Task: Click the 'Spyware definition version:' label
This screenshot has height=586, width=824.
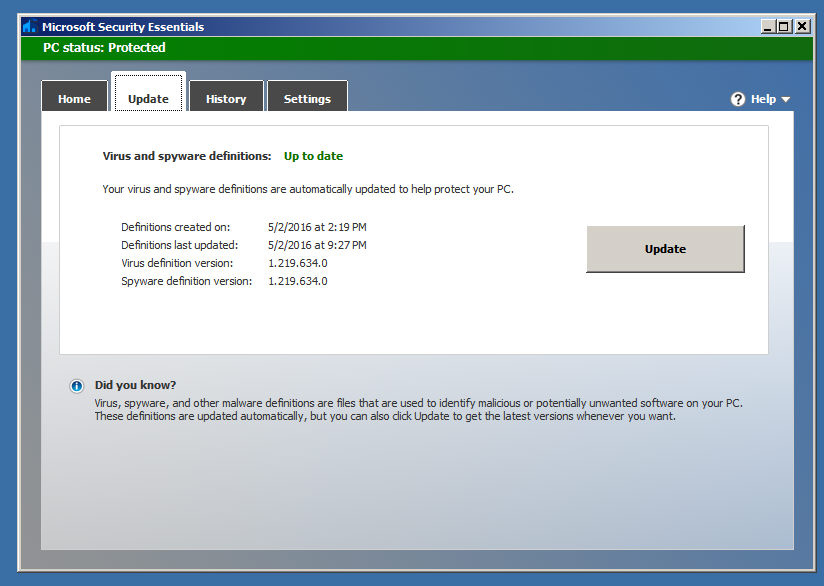Action: [187, 281]
